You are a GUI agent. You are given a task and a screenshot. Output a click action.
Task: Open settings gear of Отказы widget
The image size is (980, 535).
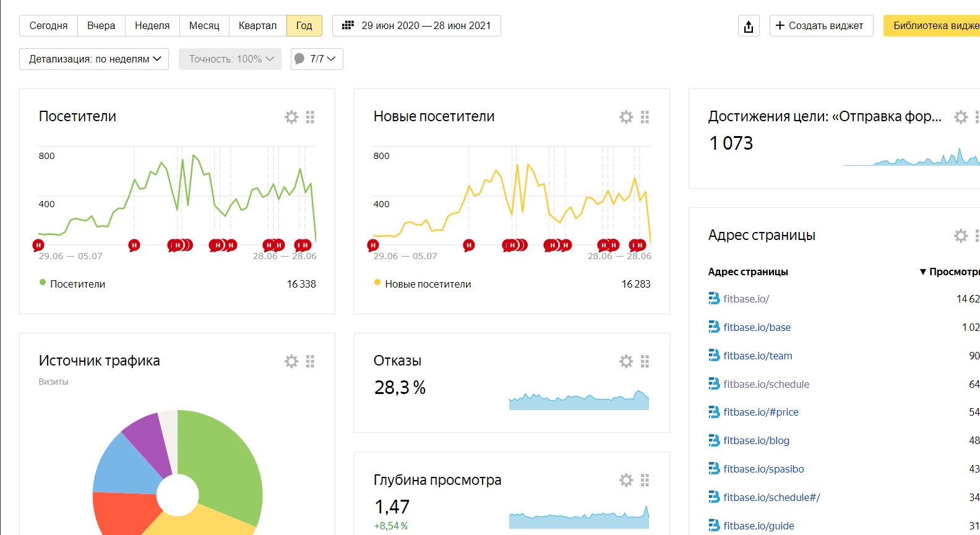tap(626, 361)
